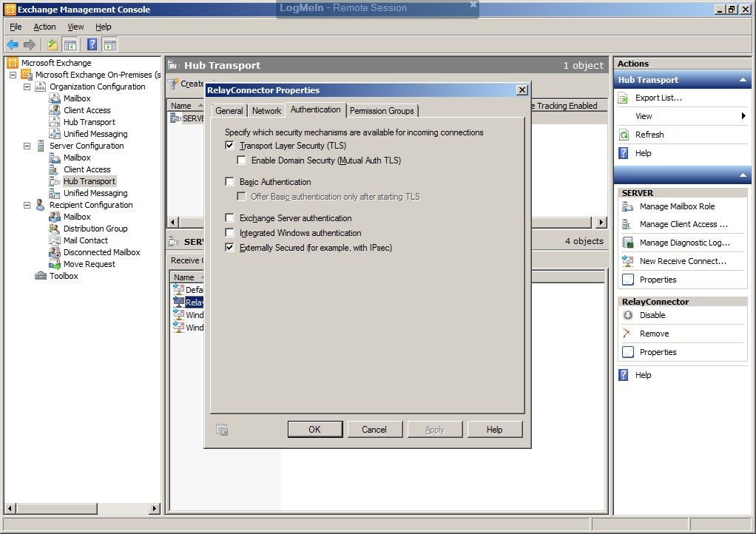
Task: Click the Organization Configuration node icon
Action: (x=41, y=87)
